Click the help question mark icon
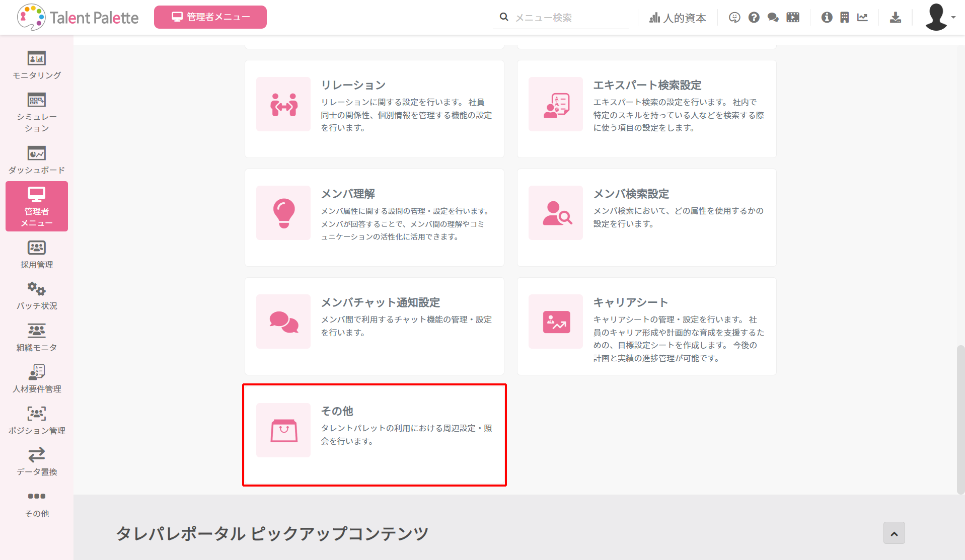 coord(754,18)
